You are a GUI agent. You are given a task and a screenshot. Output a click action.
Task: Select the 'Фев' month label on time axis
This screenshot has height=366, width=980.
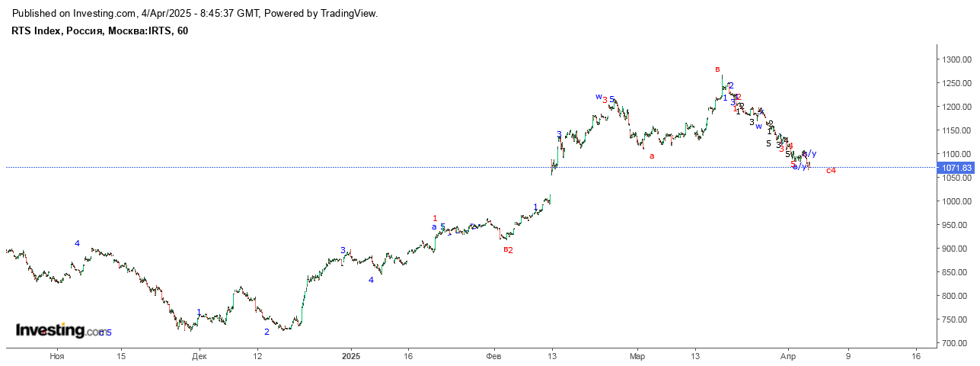click(493, 355)
